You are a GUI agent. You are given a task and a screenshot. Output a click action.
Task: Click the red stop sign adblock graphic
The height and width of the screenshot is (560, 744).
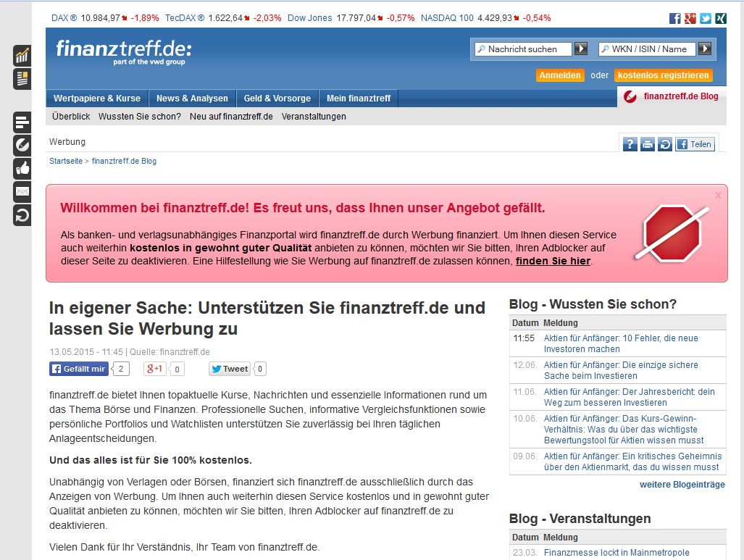click(672, 233)
